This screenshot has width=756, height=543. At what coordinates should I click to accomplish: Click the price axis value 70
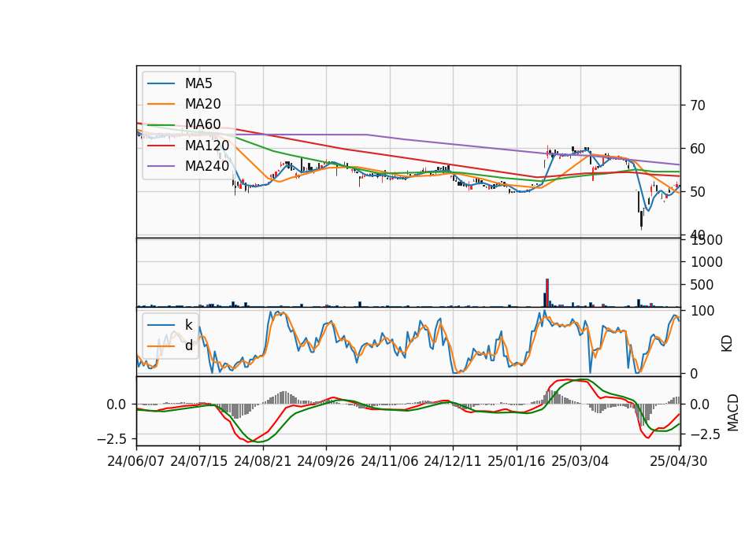pyautogui.click(x=698, y=105)
